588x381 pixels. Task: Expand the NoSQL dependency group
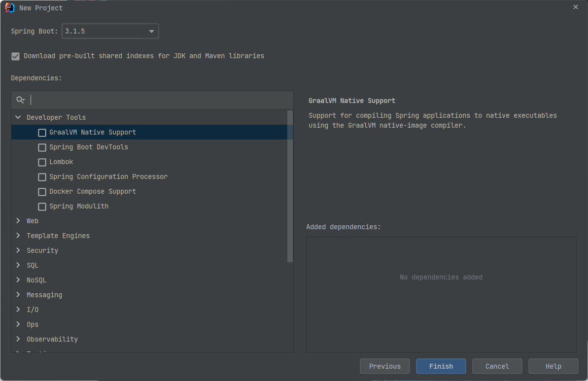[18, 280]
